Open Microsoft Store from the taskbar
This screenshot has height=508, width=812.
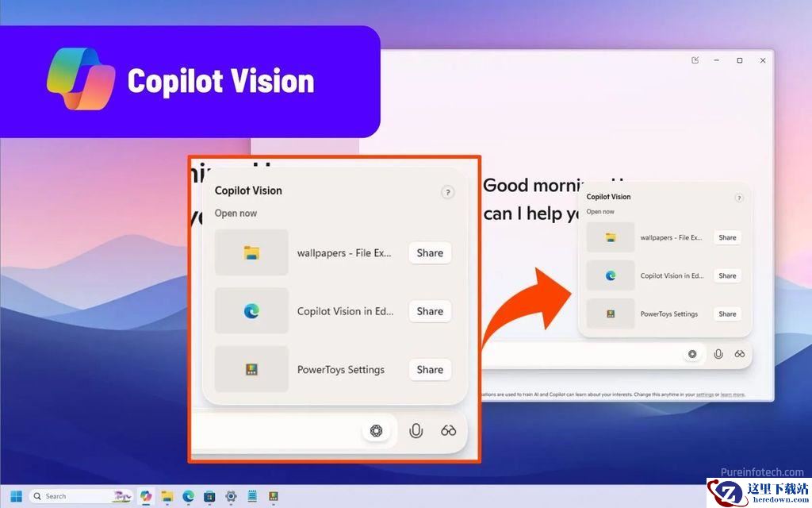(x=209, y=496)
